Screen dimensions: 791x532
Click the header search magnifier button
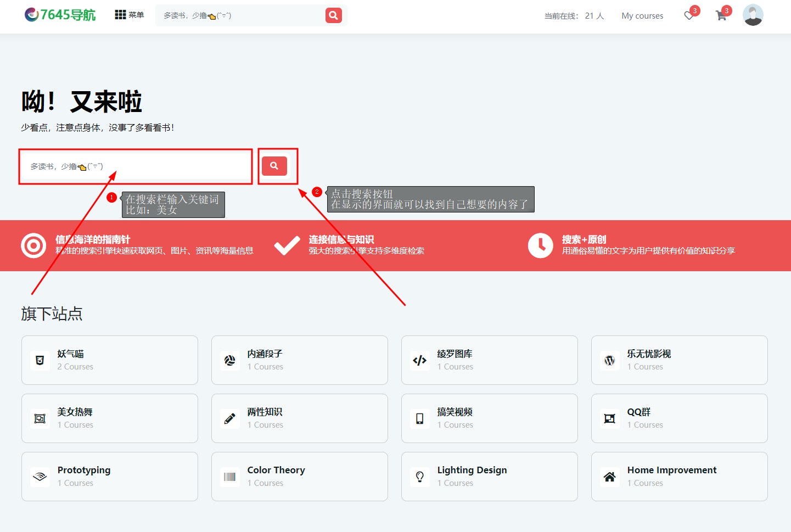click(333, 15)
